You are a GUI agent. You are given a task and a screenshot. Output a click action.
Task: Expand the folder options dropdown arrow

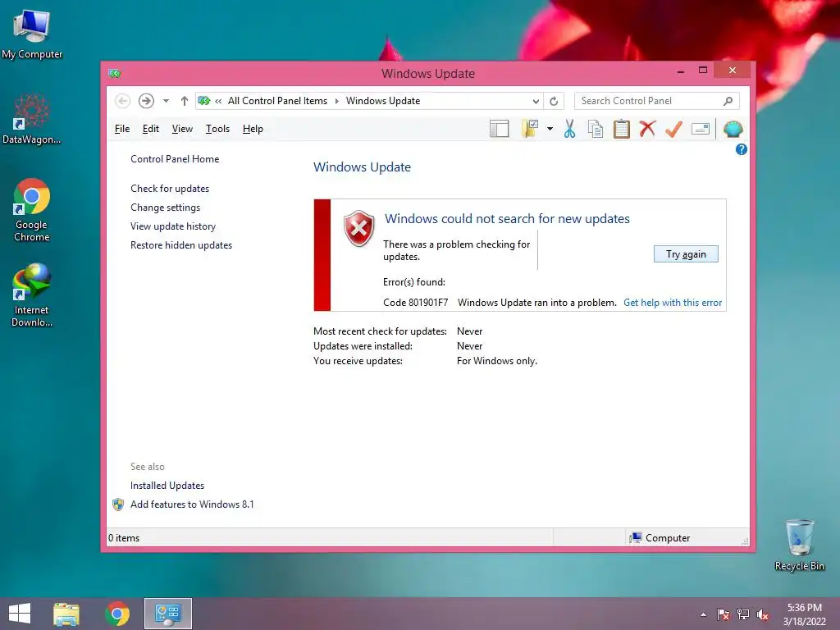coord(550,129)
